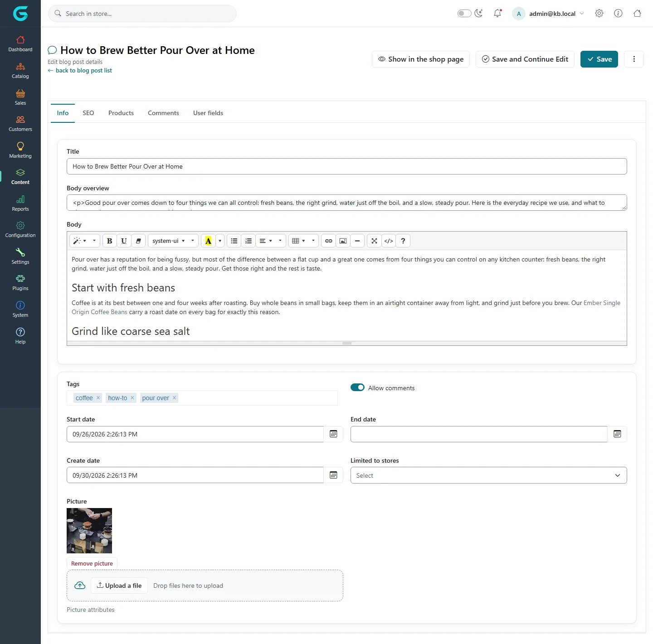Switch to the Products tab

tap(121, 113)
